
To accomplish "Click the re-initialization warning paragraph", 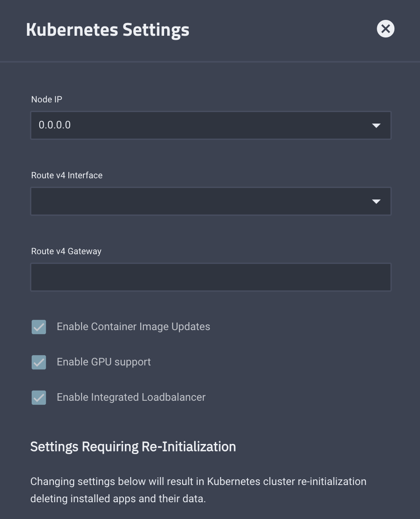I will pos(198,490).
